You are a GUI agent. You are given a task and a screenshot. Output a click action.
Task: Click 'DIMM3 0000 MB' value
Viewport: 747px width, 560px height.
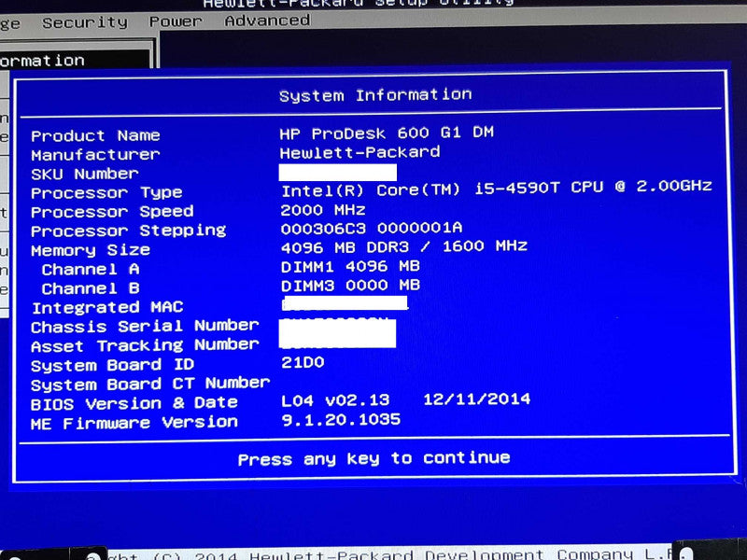click(x=350, y=286)
